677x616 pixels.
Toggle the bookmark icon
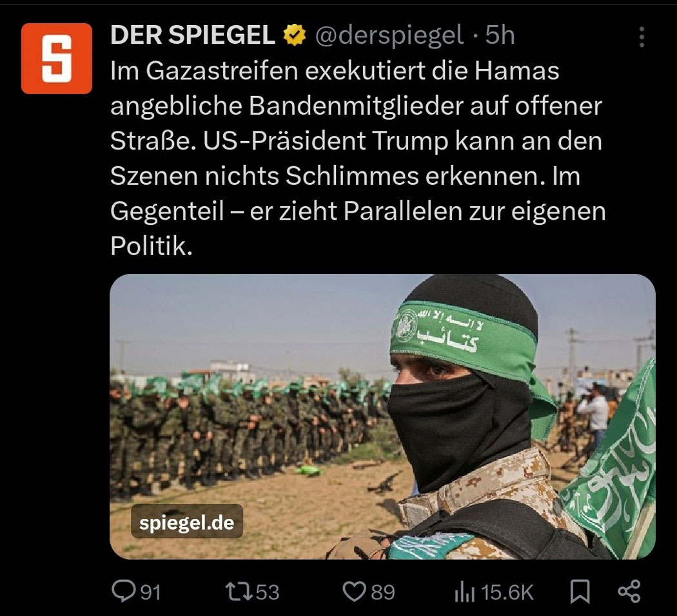coord(580,592)
